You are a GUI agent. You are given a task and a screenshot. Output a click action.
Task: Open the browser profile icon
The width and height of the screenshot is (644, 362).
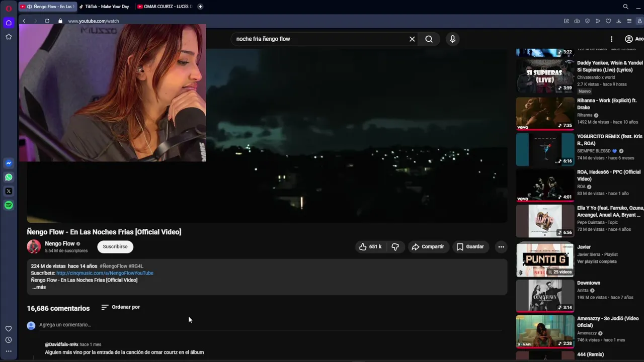(640, 21)
